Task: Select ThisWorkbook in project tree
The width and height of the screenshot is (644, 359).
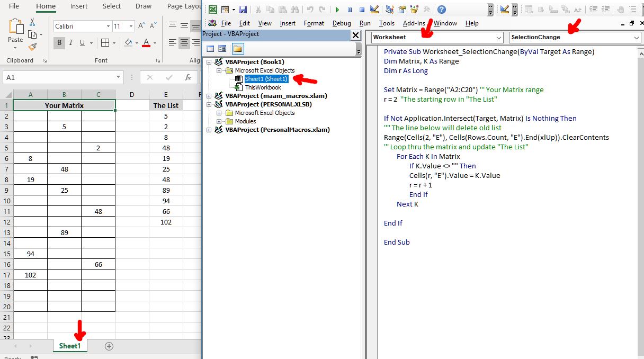Action: [263, 87]
